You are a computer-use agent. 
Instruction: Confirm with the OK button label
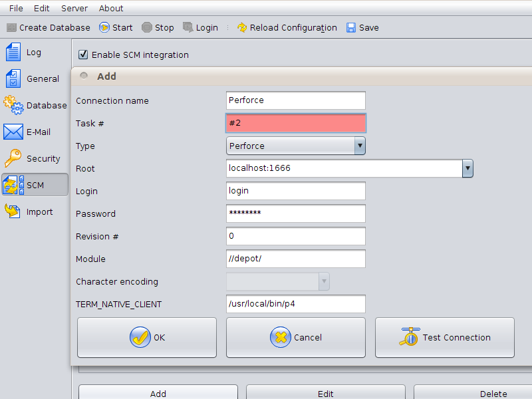tap(159, 338)
